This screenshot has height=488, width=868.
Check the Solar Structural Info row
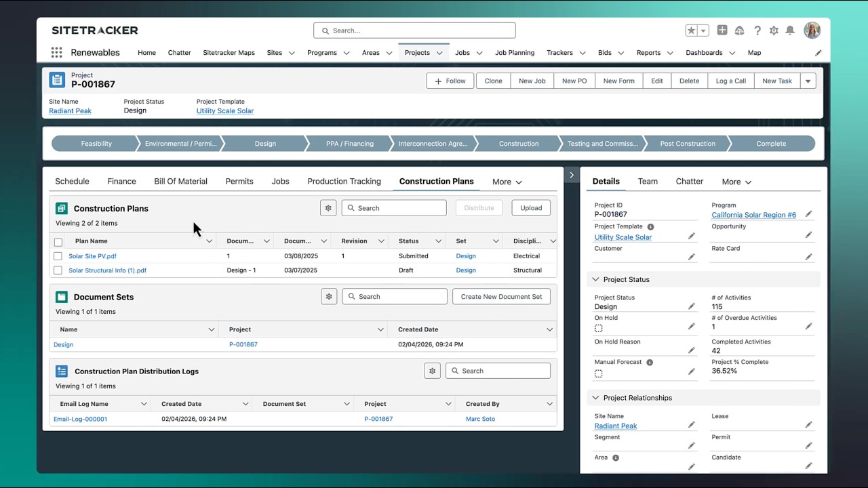[x=58, y=270]
